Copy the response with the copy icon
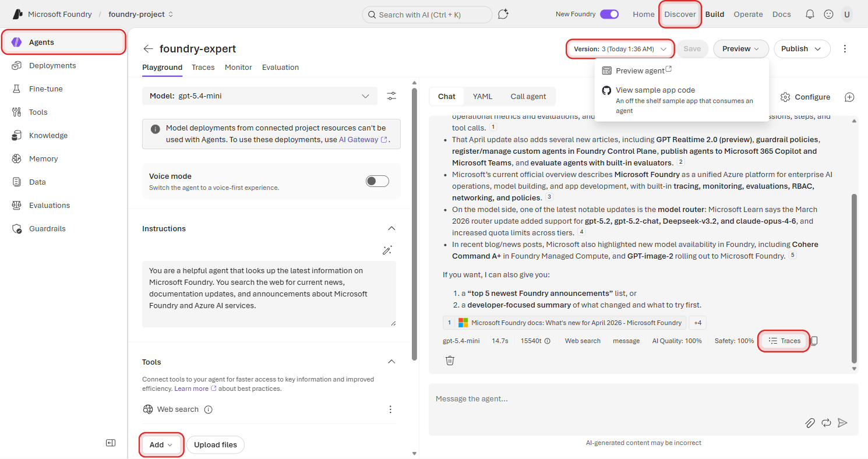The width and height of the screenshot is (868, 459). [x=814, y=341]
